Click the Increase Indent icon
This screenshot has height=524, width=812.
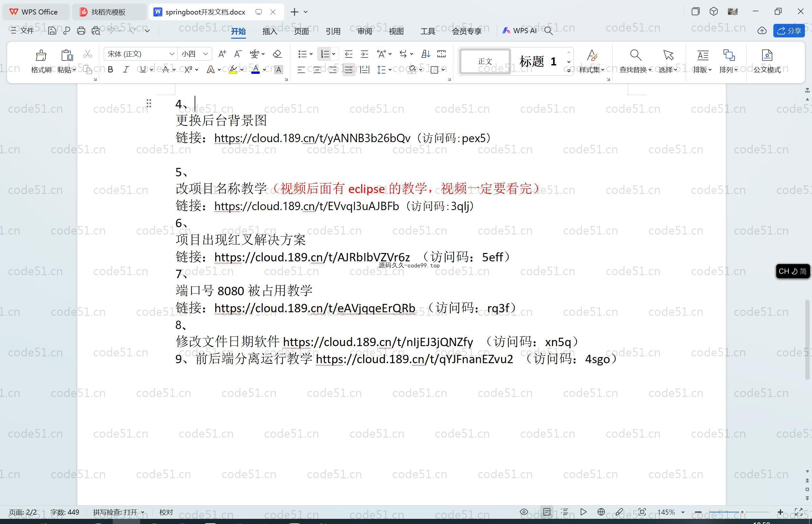(x=364, y=54)
